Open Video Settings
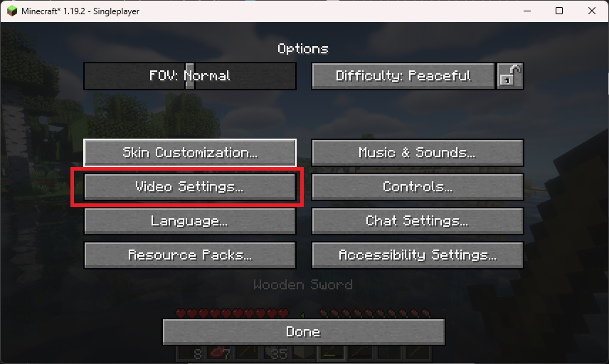Screen dimensions: 609x364 coord(190,187)
